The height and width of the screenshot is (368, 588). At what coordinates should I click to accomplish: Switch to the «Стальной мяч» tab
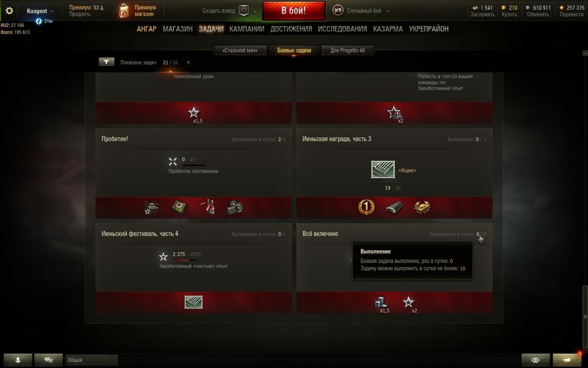(240, 51)
